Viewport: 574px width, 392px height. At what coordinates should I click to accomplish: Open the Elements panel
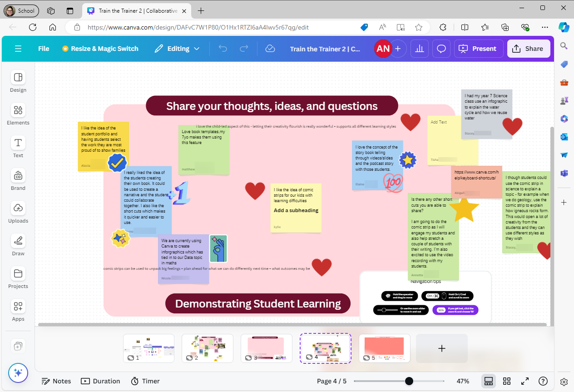point(18,114)
